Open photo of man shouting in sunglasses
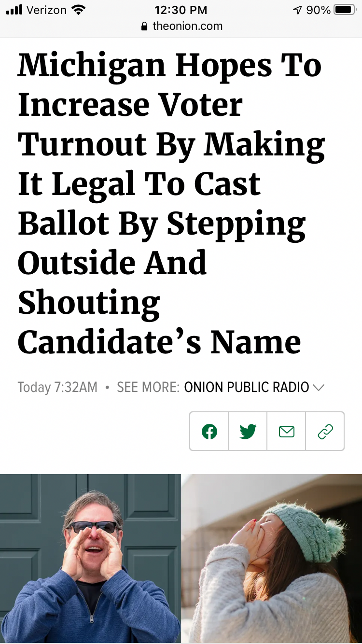The height and width of the screenshot is (644, 362). point(90,559)
